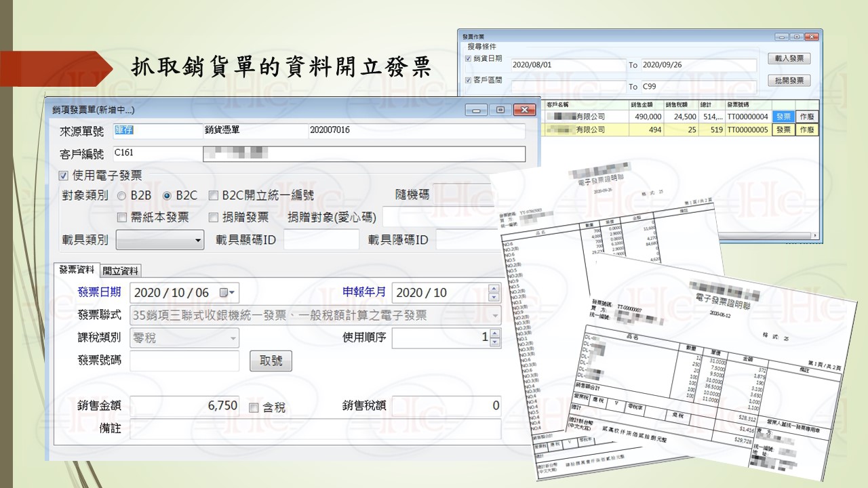
Task: Click 發票 button in TT00000004 row
Action: pyautogui.click(x=783, y=117)
